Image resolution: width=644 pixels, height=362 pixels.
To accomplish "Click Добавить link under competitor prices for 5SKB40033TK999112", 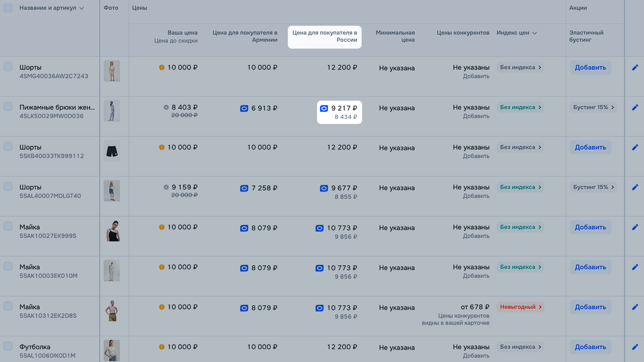I will pos(476,156).
